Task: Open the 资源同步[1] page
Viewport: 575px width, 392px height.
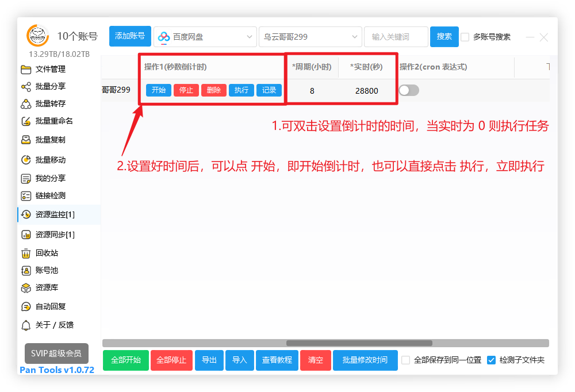Action: (55, 235)
